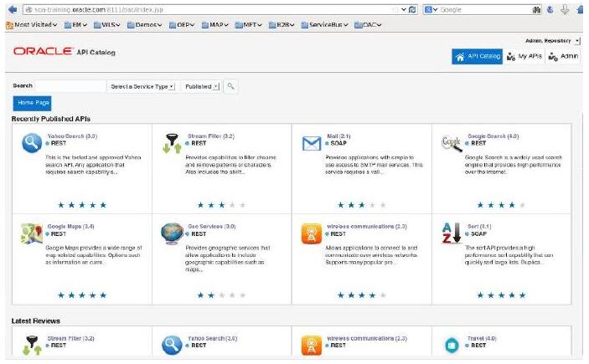
Task: Click Stream Filter icon under Latest Reviews
Action: click(32, 346)
